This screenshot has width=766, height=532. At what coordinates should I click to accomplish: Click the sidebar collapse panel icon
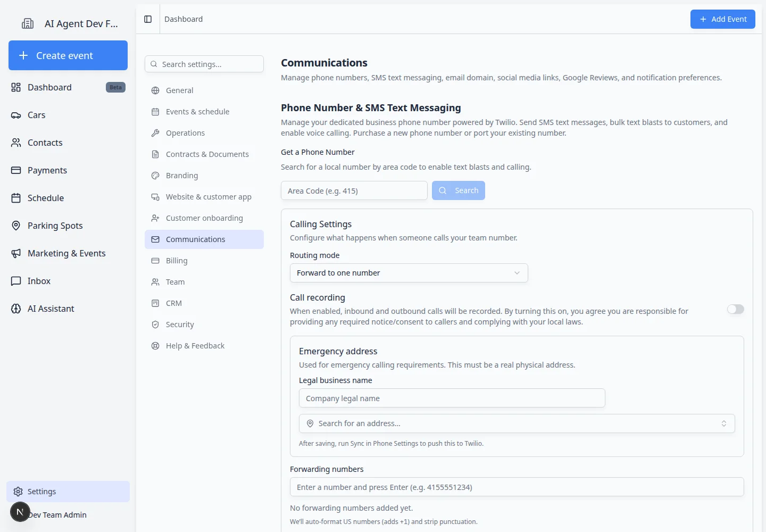148,19
